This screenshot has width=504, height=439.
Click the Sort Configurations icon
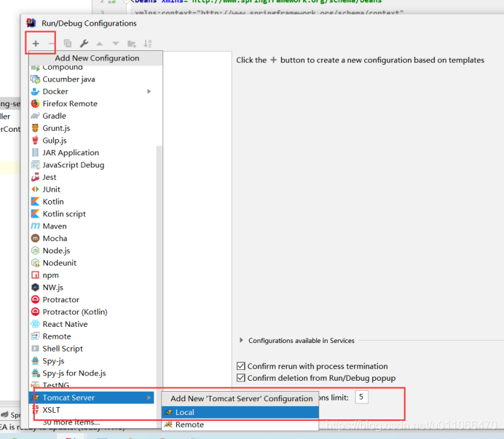point(148,44)
